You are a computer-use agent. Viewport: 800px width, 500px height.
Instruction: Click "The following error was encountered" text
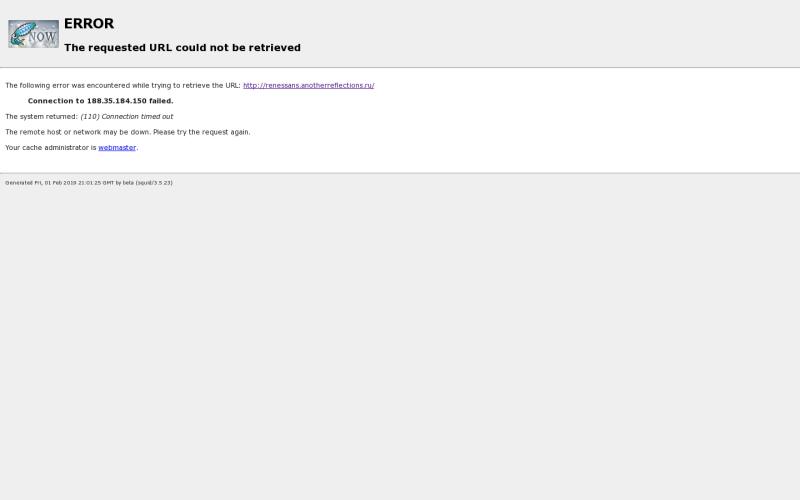(x=80, y=86)
